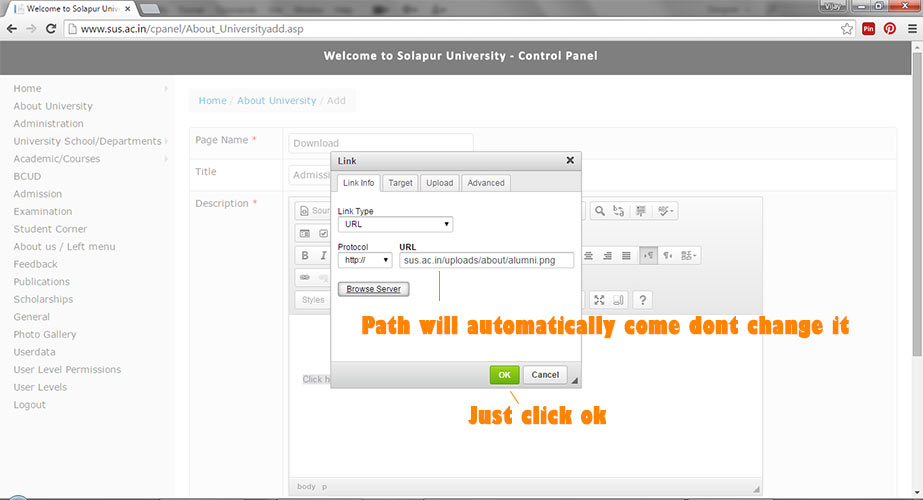
Task: Click the green OK button
Action: [504, 375]
